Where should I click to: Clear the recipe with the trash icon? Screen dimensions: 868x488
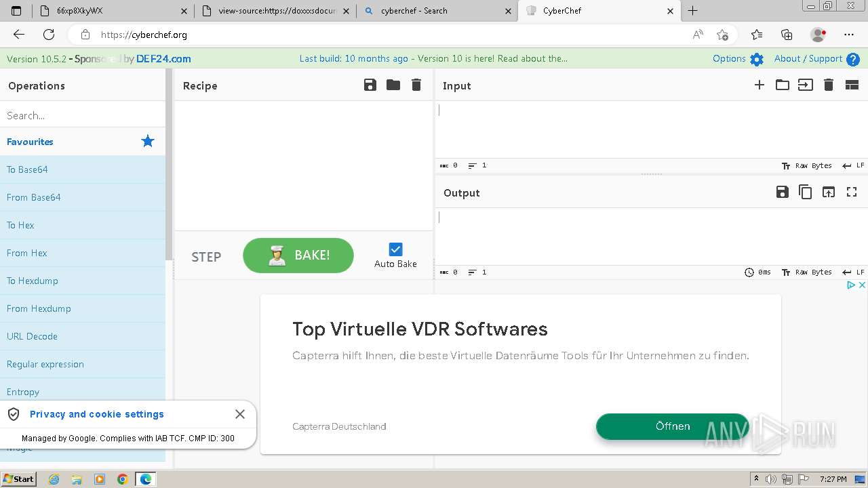(416, 85)
